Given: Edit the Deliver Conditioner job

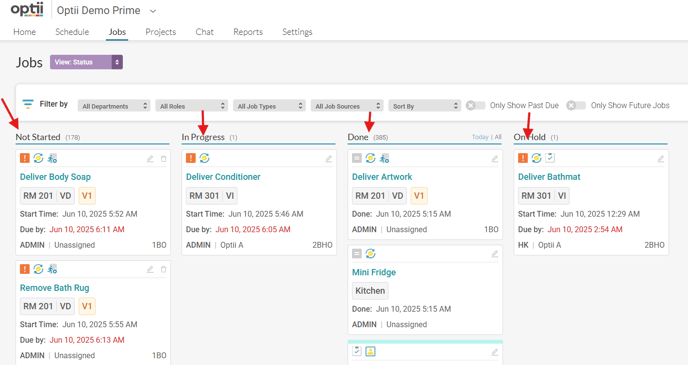Looking at the screenshot, I should click(x=329, y=159).
